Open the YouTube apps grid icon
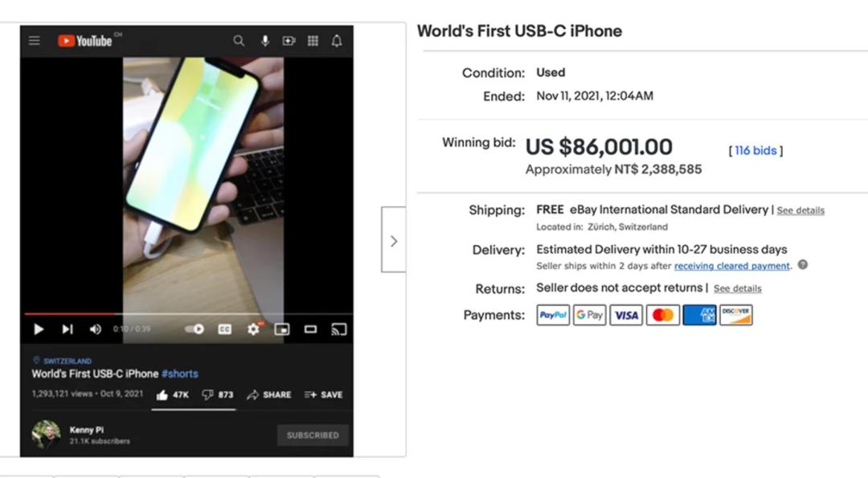The image size is (868, 478). pyautogui.click(x=313, y=41)
